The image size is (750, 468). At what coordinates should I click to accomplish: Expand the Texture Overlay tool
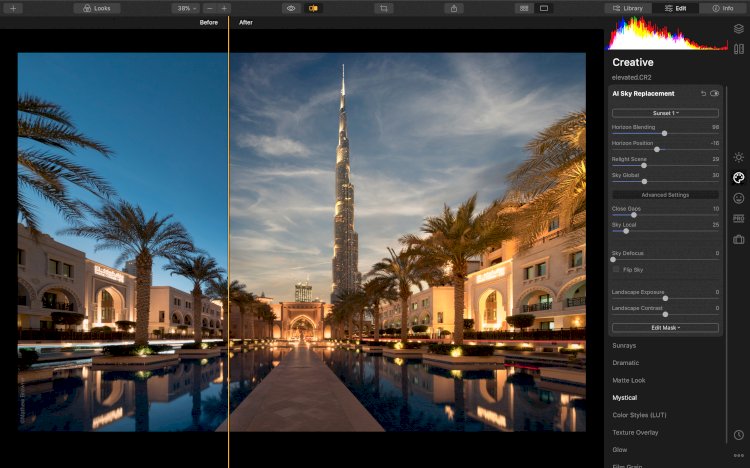pos(635,433)
